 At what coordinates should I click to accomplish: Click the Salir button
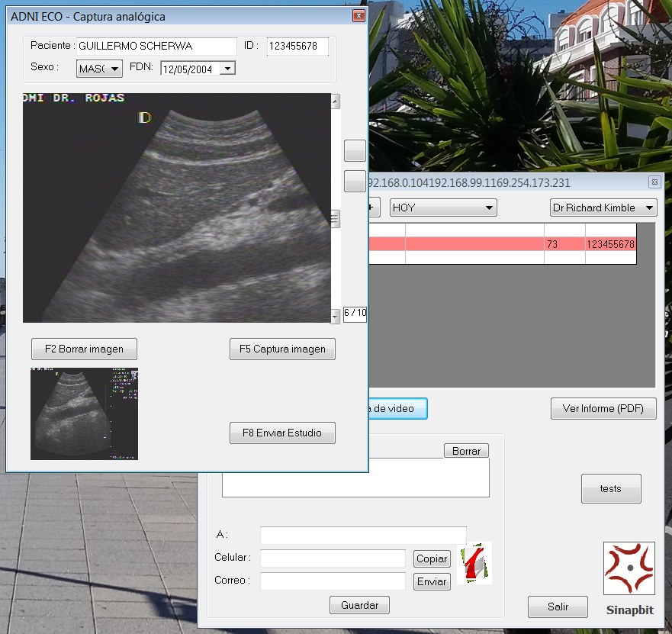coord(558,607)
